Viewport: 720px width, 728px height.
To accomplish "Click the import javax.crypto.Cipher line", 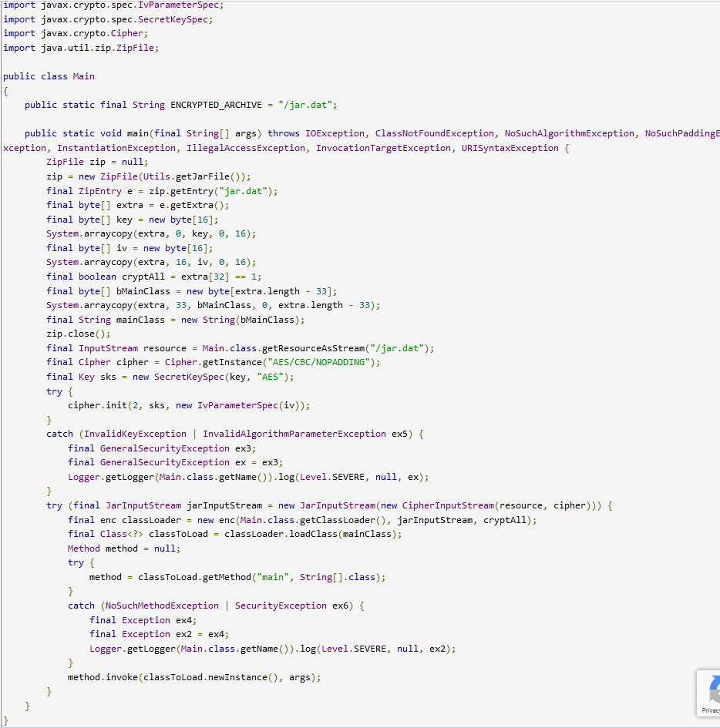I will (x=76, y=33).
